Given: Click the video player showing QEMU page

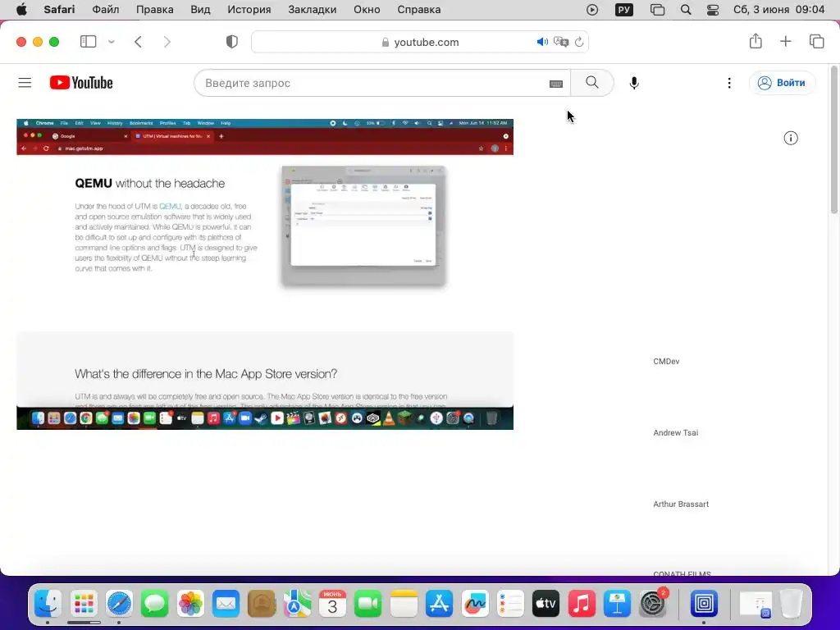Looking at the screenshot, I should pos(265,274).
